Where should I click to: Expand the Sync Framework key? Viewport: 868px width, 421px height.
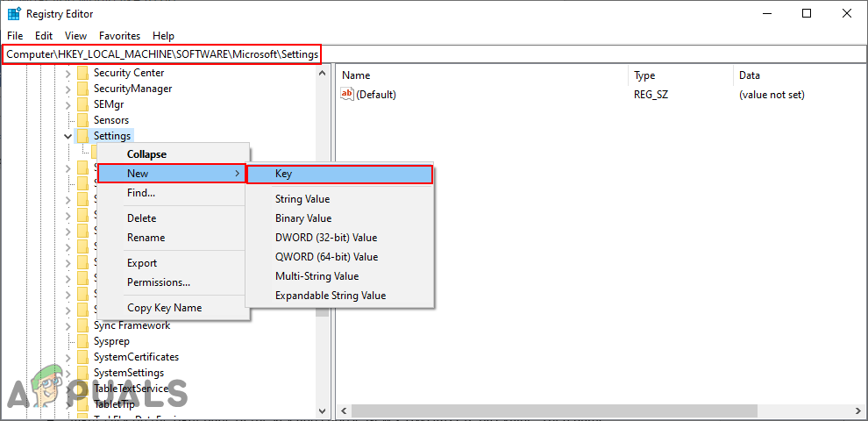pyautogui.click(x=68, y=325)
